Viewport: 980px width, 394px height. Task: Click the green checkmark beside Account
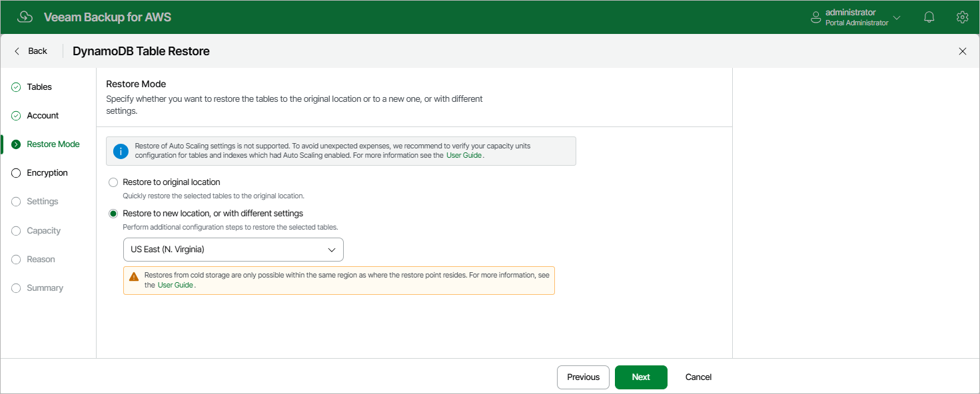[x=16, y=116]
